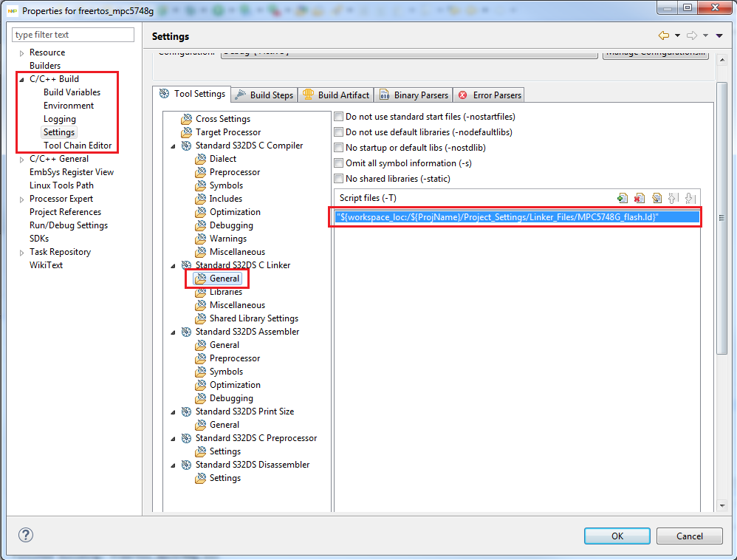
Task: Click the Includes folder icon
Action: pyautogui.click(x=201, y=199)
